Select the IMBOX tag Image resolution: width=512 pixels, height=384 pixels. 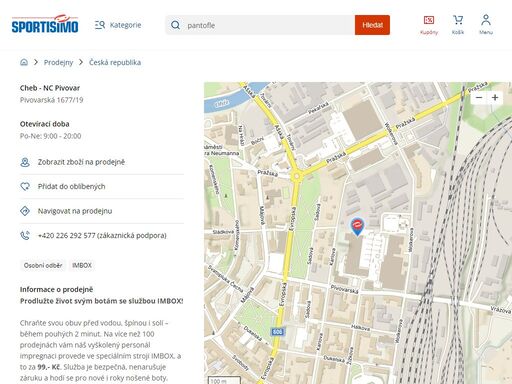pos(82,265)
